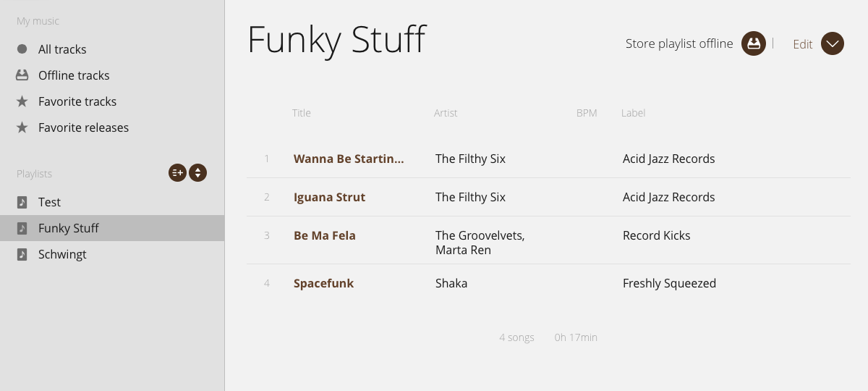The height and width of the screenshot is (391, 868).
Task: Click the Favorite releases star icon
Action: [x=22, y=127]
